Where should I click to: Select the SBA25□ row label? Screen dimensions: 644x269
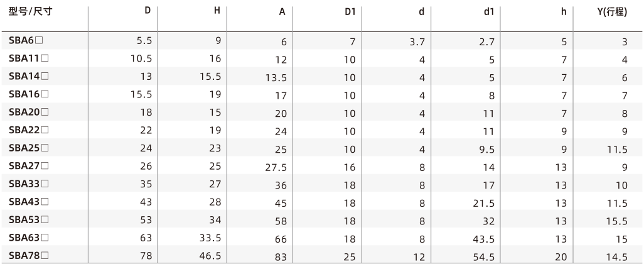pos(29,148)
